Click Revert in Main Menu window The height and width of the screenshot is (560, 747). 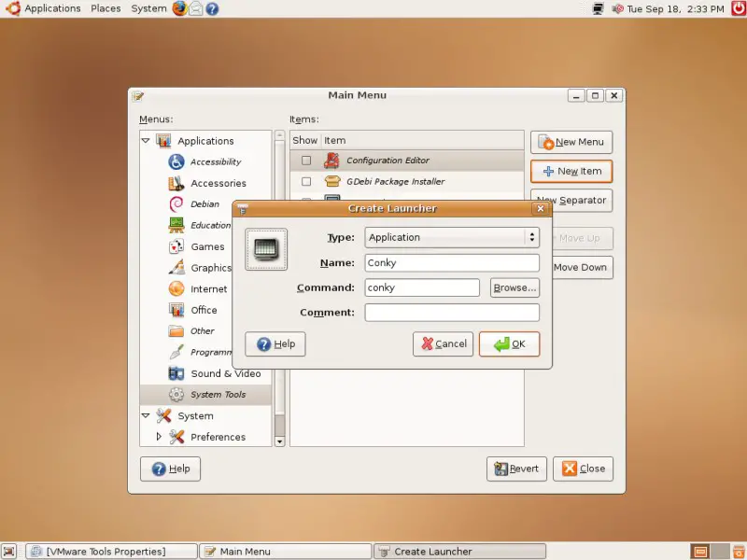pyautogui.click(x=516, y=469)
